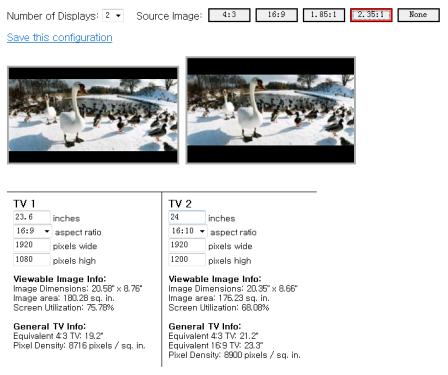Screen dimensions: 448x375
Task: Click the TV 2 swan preview image
Action: pyautogui.click(x=271, y=110)
